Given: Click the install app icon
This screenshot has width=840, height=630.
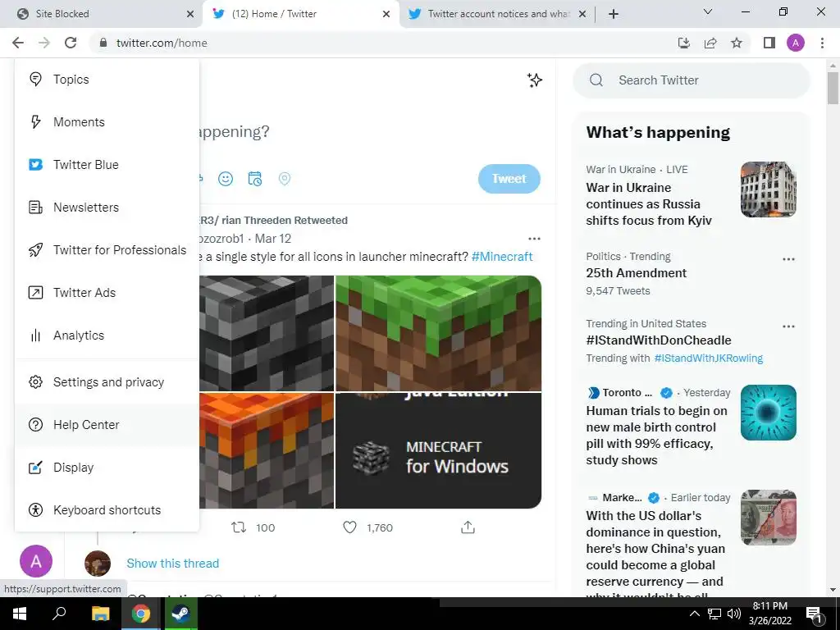Looking at the screenshot, I should [684, 43].
